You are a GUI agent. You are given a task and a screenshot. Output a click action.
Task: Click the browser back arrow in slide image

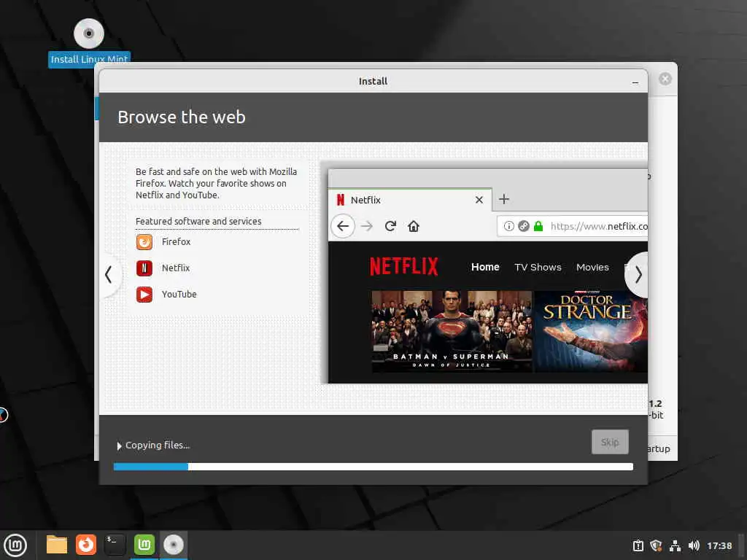(x=343, y=226)
